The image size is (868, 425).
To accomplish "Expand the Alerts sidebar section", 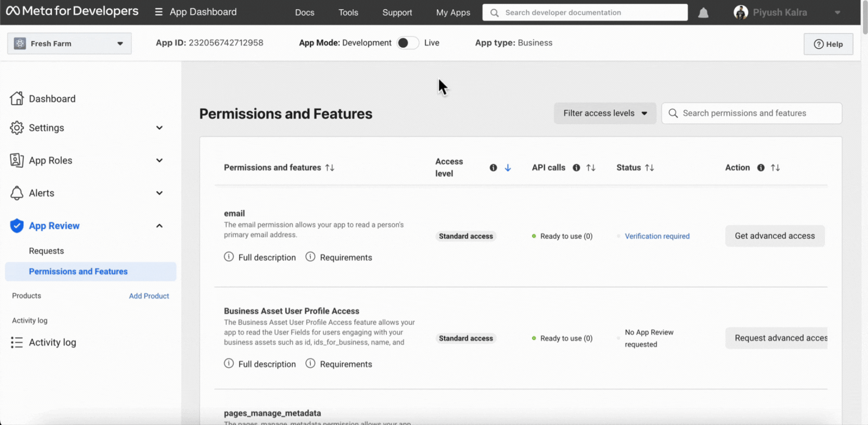I will (x=159, y=193).
